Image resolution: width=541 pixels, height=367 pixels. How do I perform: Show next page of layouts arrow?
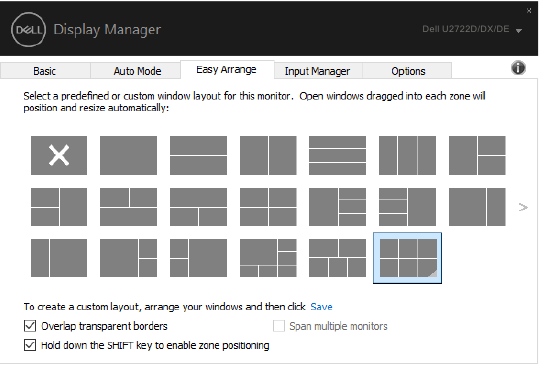point(523,207)
